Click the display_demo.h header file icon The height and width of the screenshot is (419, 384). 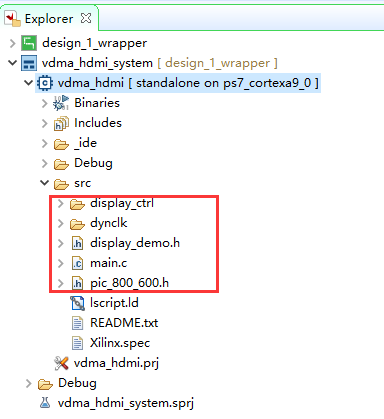77,243
